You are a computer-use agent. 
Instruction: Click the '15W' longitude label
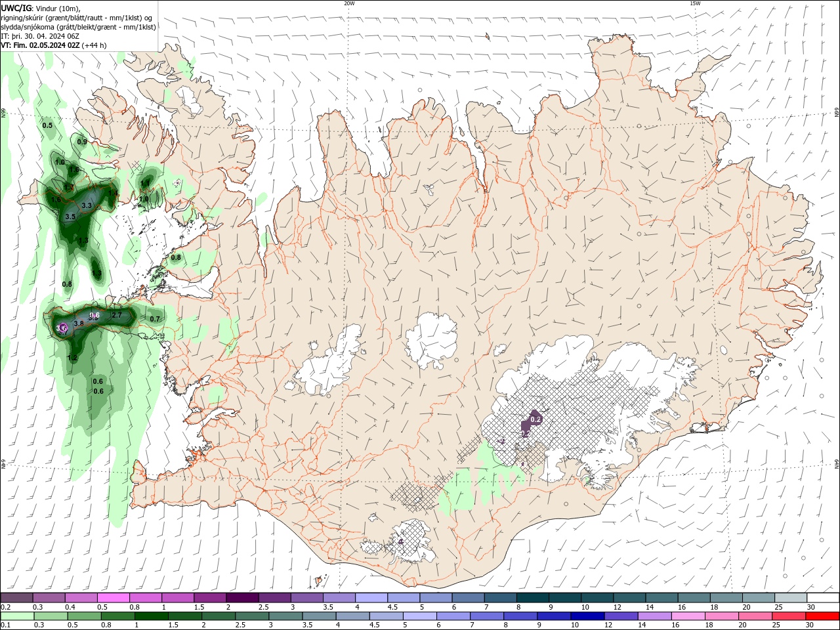coord(695,3)
